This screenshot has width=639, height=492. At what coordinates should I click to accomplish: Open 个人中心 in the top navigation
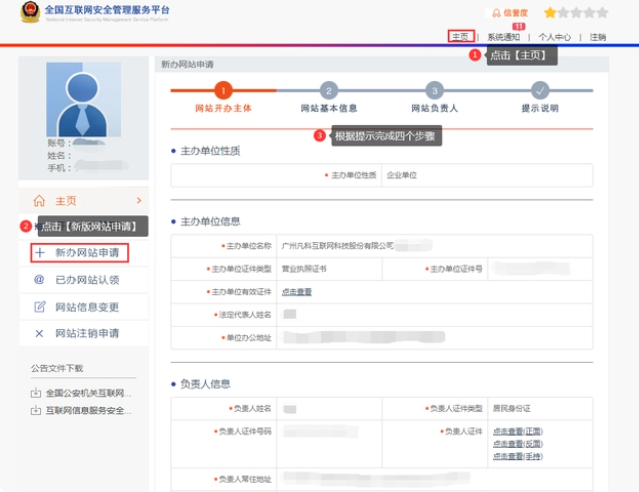(555, 37)
